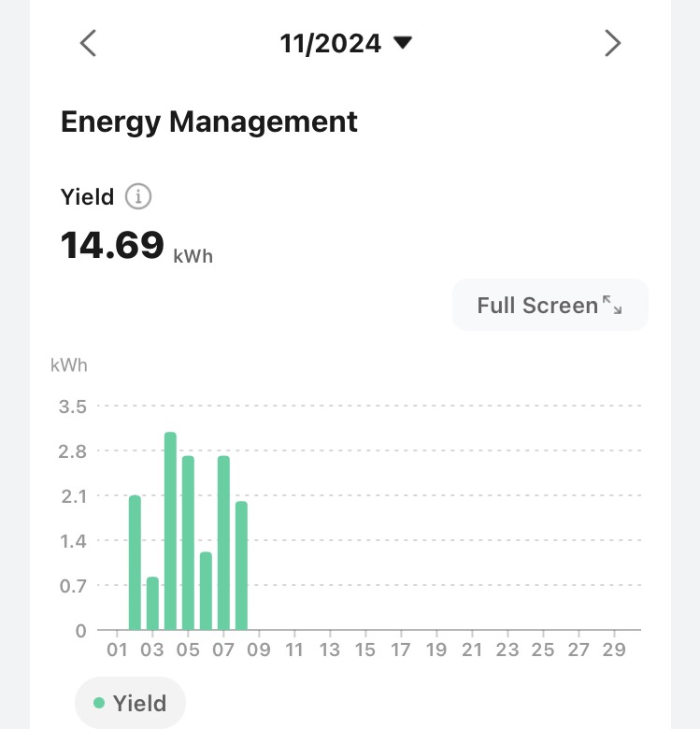Click the kWh unit label above chart

(x=69, y=364)
